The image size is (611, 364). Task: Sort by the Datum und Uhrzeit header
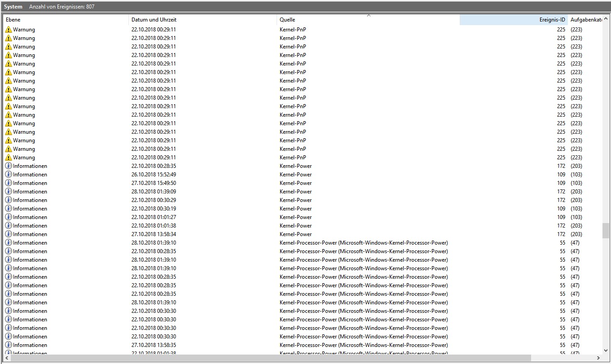203,20
